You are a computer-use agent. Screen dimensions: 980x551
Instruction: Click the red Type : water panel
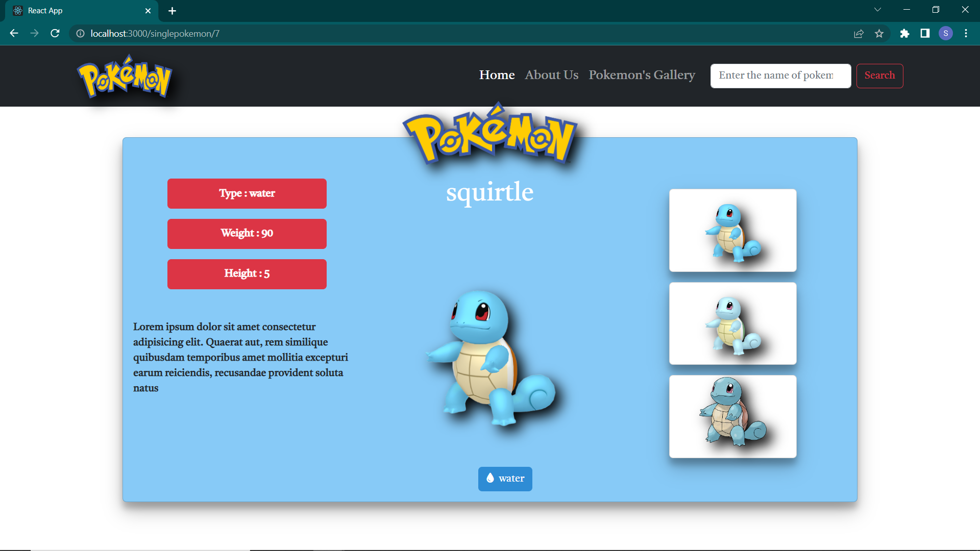click(247, 193)
